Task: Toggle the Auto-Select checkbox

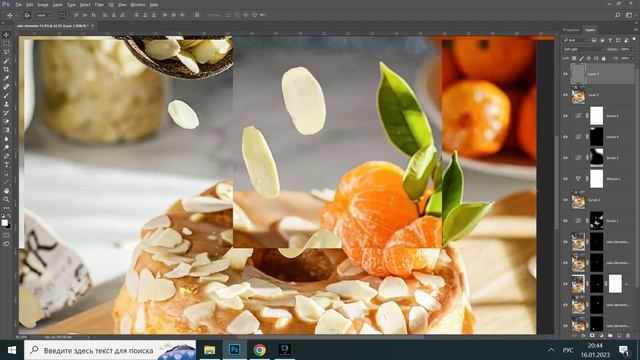Action: [27, 15]
